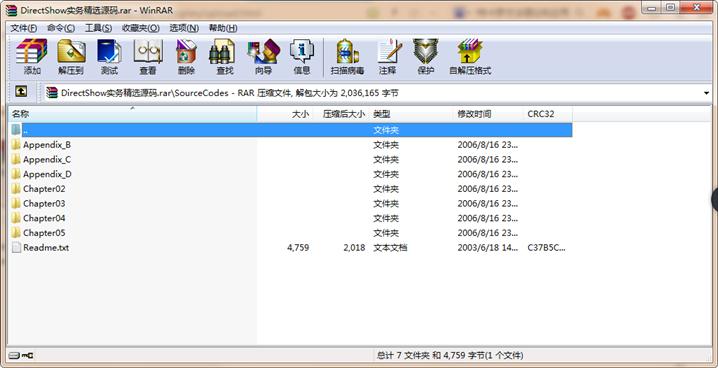
Task: Click the Appendix_B folder icon
Action: click(16, 145)
